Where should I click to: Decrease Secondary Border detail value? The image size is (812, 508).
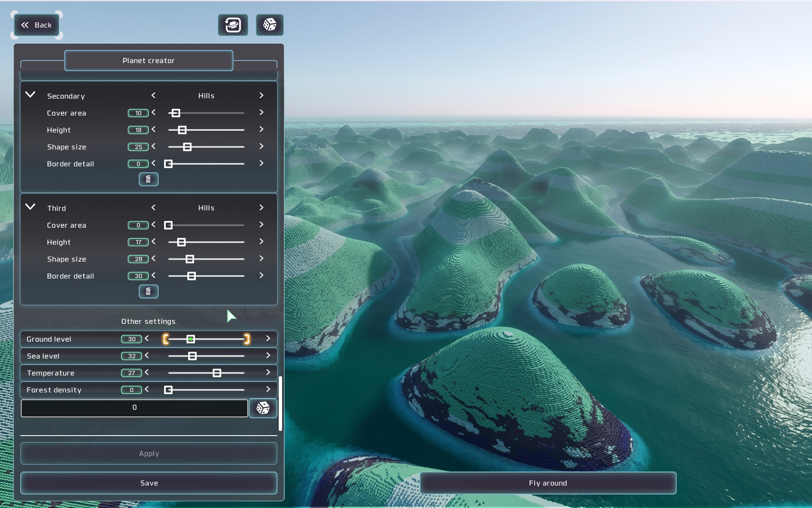(x=154, y=163)
